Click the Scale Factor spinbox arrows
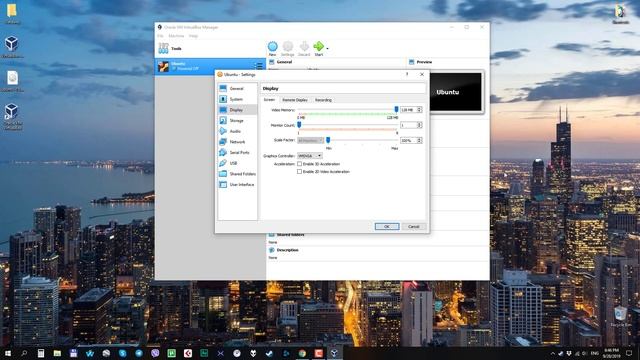Screen dimensions: 640x360 [x=420, y=140]
